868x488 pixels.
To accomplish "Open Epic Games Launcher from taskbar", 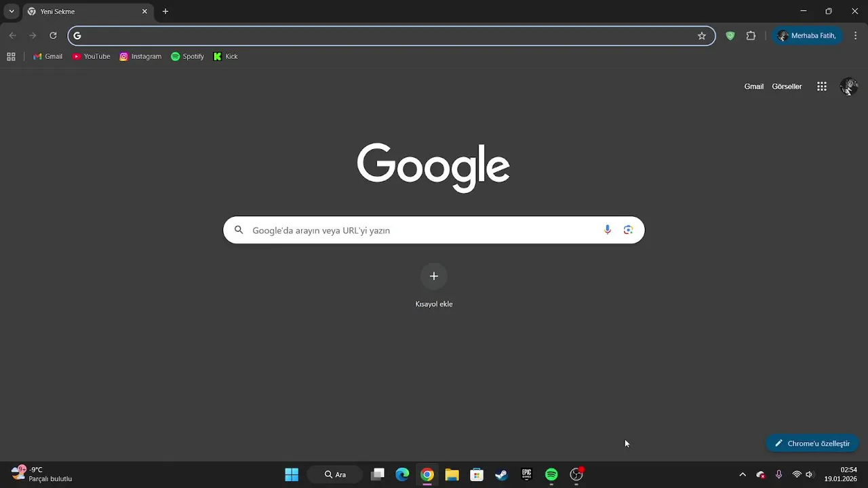I will click(x=526, y=474).
